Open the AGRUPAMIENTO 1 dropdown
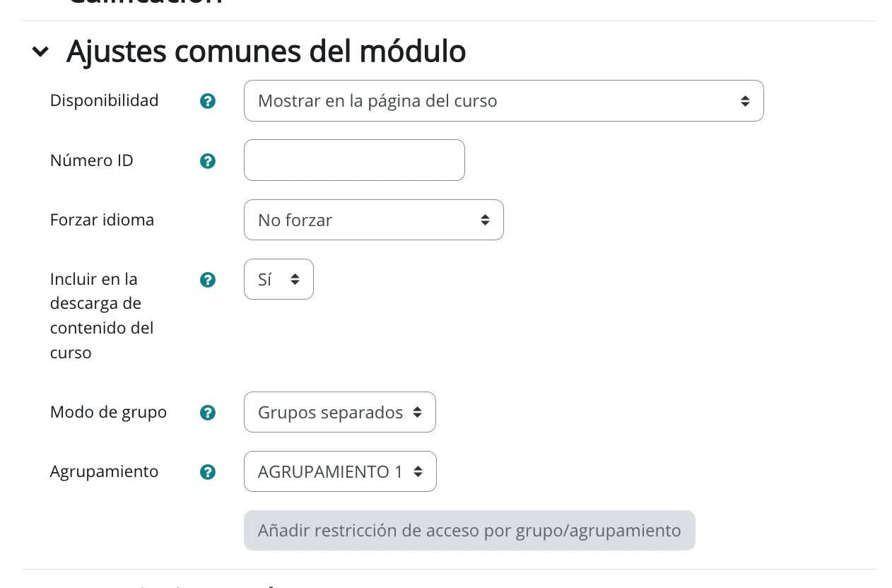Image resolution: width=892 pixels, height=588 pixels. click(x=340, y=471)
